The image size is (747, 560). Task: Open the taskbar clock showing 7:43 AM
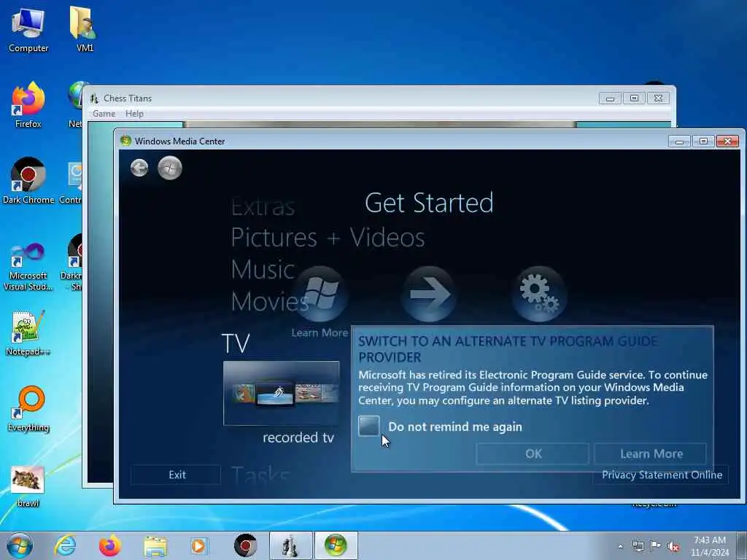coord(709,546)
